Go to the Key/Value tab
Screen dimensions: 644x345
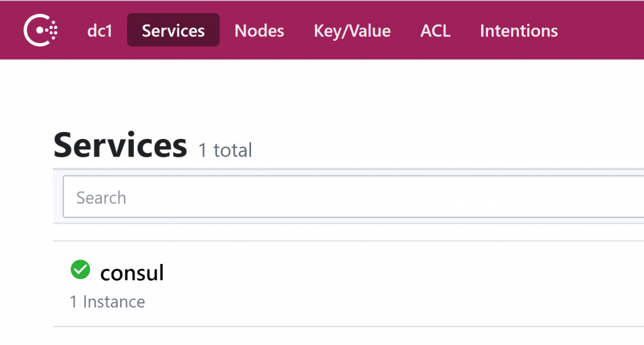point(352,31)
